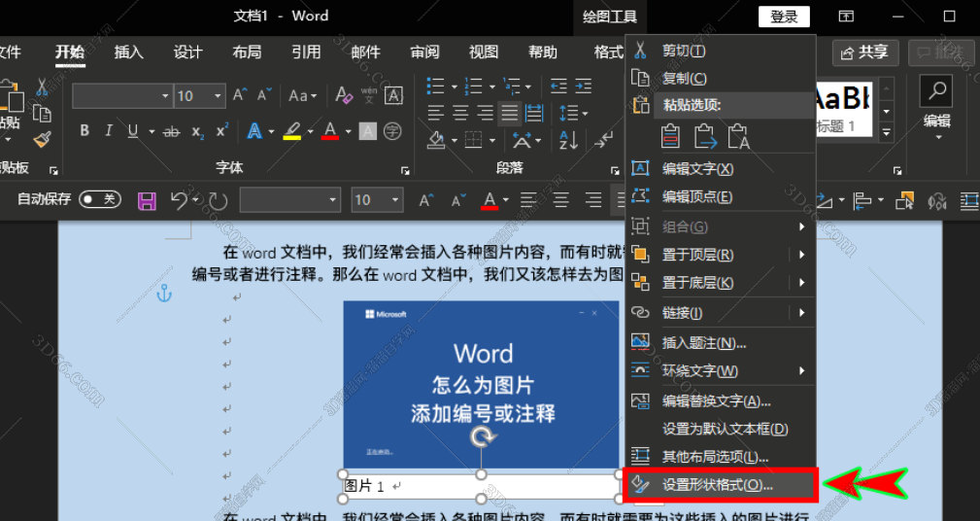Click the Bold formatting button
The width and height of the screenshot is (980, 521).
[x=84, y=130]
